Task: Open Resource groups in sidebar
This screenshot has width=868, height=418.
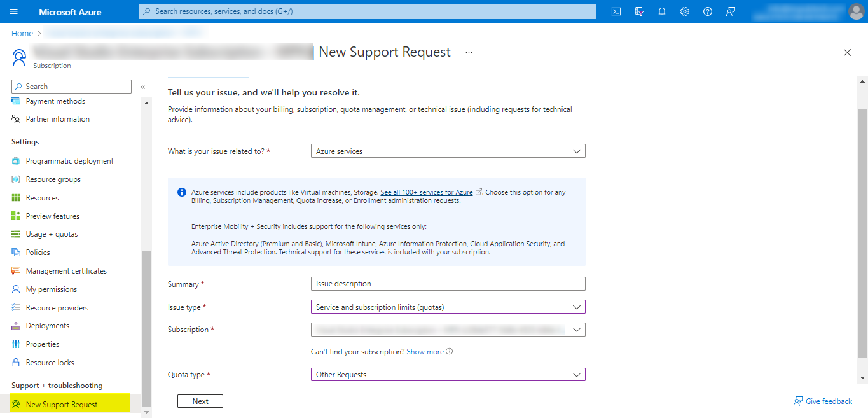Action: pos(53,179)
